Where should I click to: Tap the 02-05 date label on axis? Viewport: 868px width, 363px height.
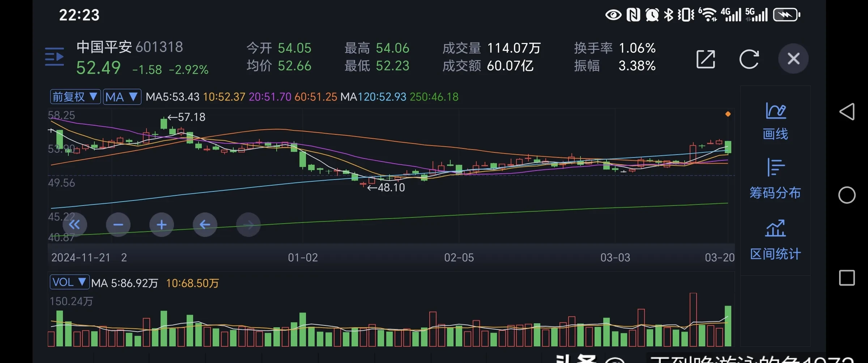(459, 258)
